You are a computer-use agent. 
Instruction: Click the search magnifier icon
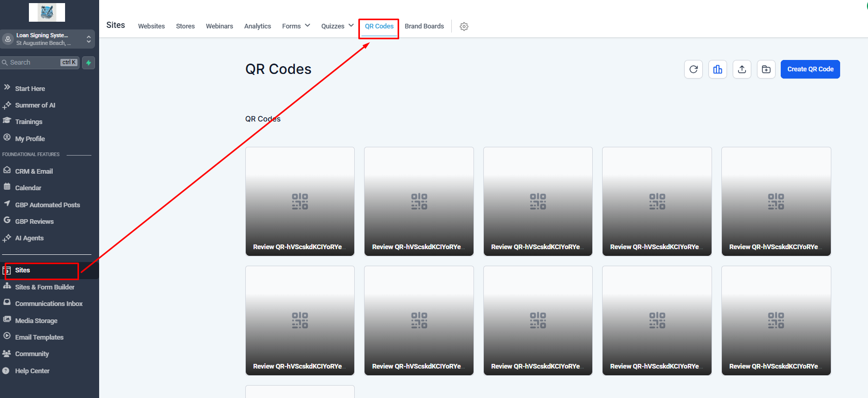coord(5,63)
